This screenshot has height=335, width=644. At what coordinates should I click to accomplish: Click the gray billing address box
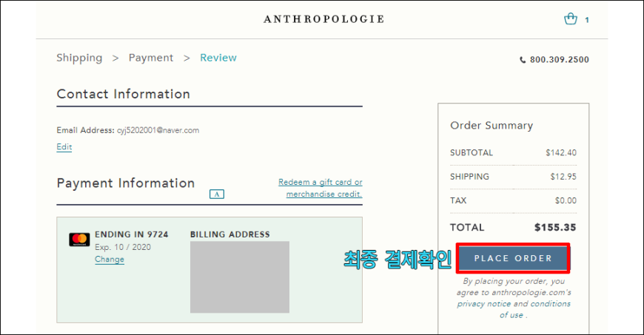point(240,277)
